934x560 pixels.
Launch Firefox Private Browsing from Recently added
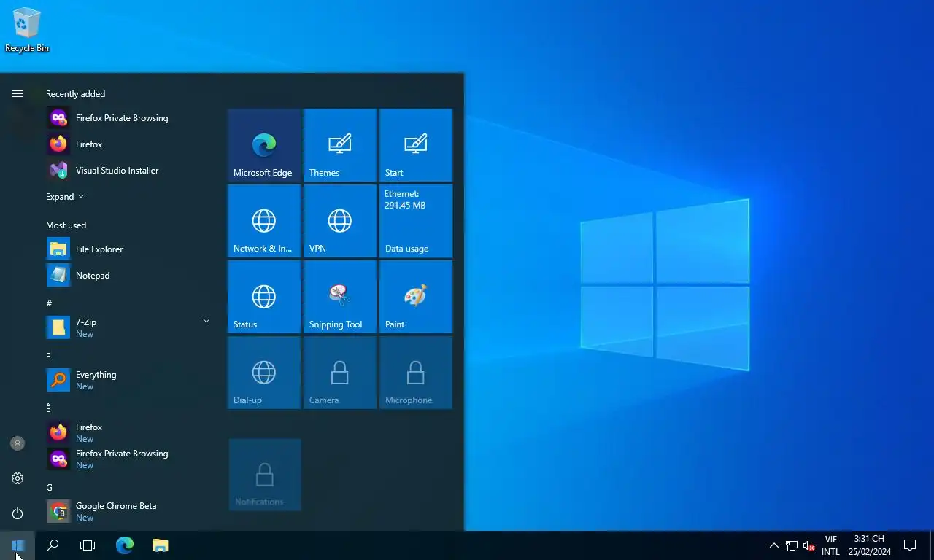(x=130, y=118)
